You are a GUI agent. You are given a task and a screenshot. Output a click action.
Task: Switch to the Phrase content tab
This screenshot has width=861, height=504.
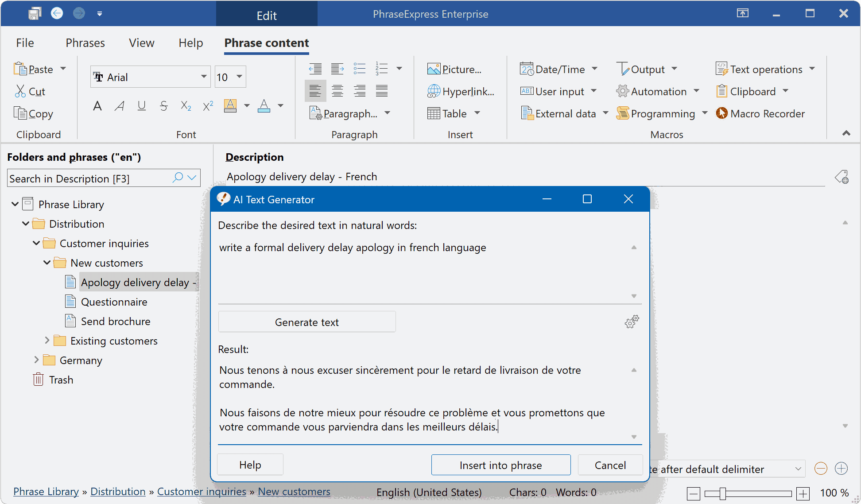pyautogui.click(x=266, y=43)
